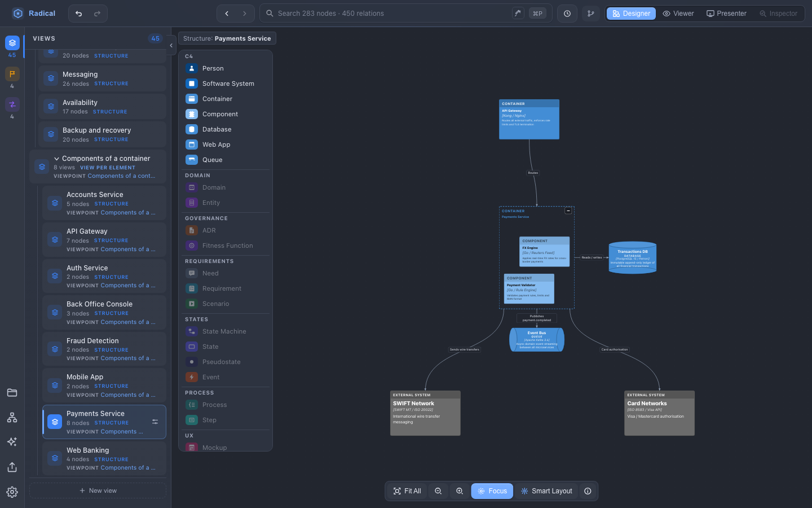Click the zoom out magnifier icon
The height and width of the screenshot is (508, 812).
click(x=438, y=491)
